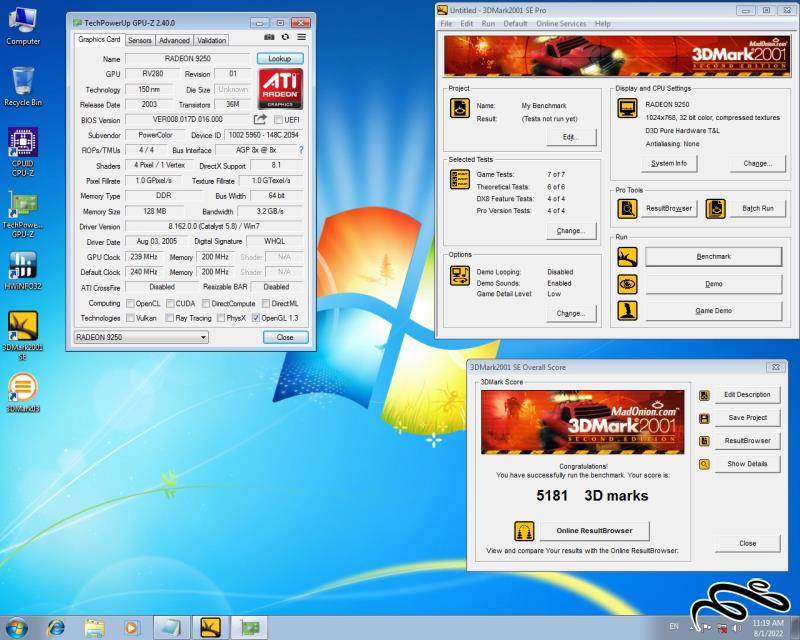Click the Project icon in 3DMark2001

pyautogui.click(x=460, y=108)
